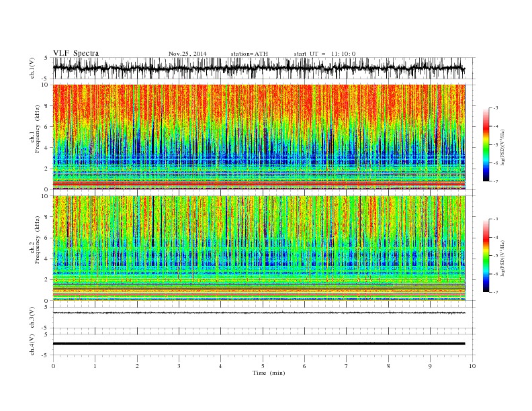
Task: Click the ch.1 PSD color scale bar
Action: pos(486,144)
